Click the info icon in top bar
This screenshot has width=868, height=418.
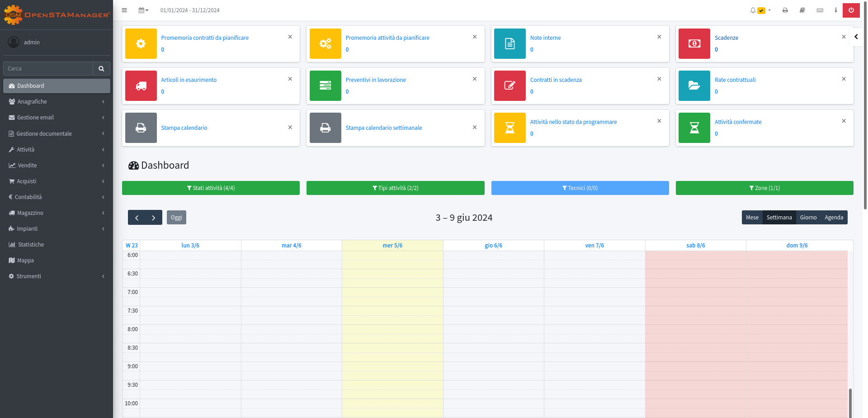coord(835,10)
